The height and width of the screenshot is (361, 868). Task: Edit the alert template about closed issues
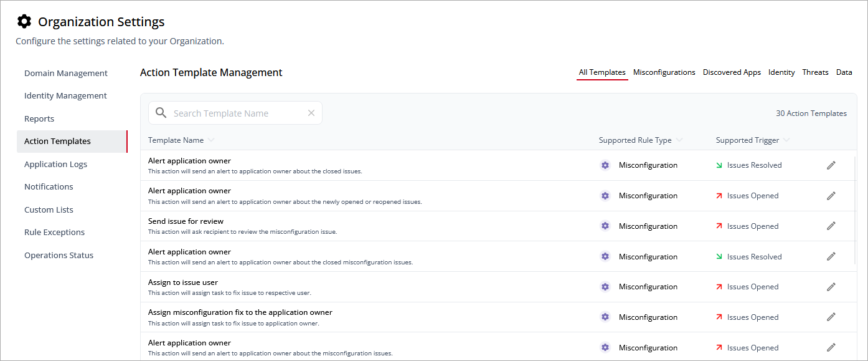[x=831, y=165]
